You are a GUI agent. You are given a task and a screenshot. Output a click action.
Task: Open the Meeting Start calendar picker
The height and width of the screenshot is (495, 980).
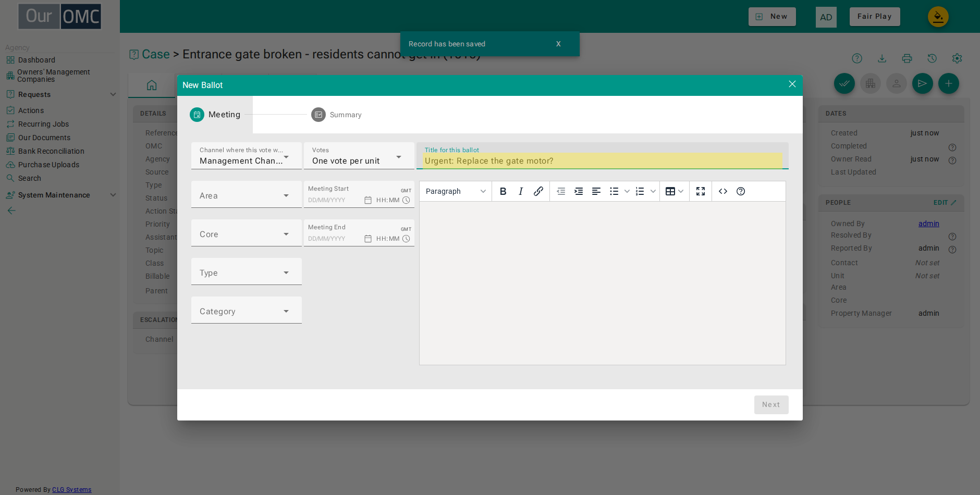(368, 200)
